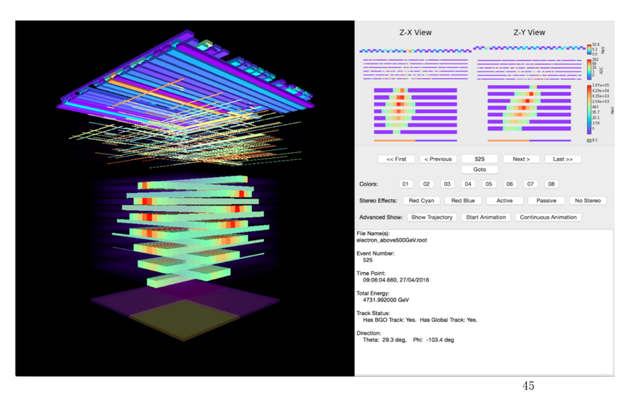
Task: Switch to color scheme 06
Action: pyautogui.click(x=509, y=184)
